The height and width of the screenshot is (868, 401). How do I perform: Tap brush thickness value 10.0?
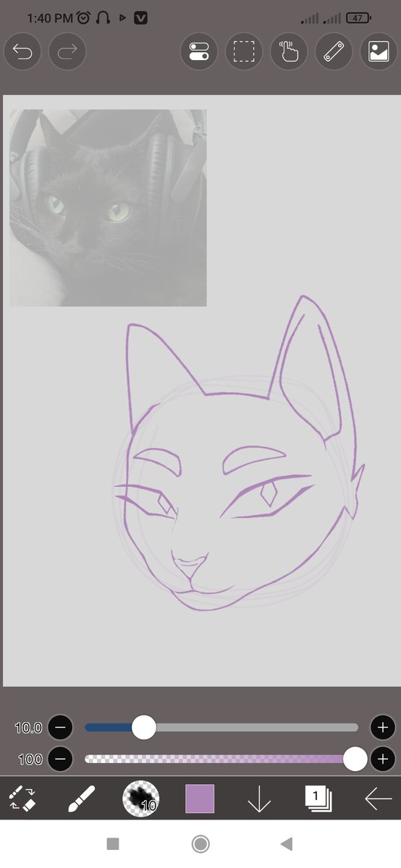click(29, 728)
